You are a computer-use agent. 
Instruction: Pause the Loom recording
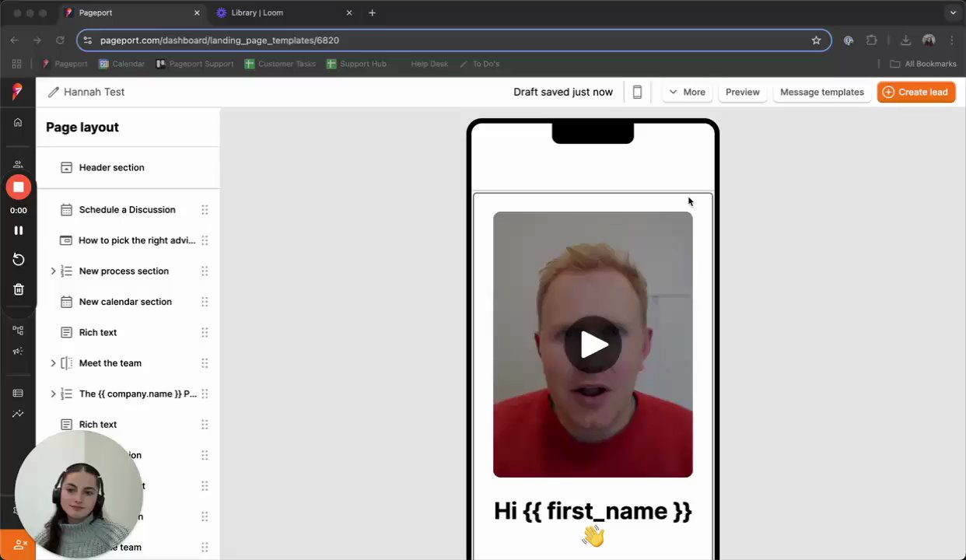pyautogui.click(x=19, y=230)
